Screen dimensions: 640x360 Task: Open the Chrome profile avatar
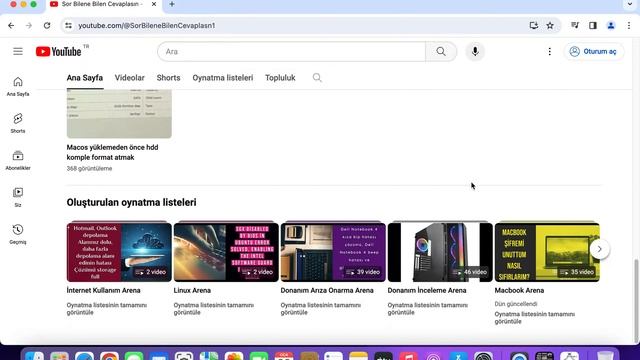click(x=611, y=25)
